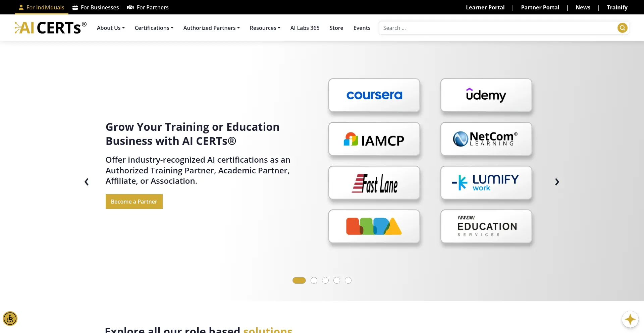The width and height of the screenshot is (644, 333).
Task: Advance the carousel with the right arrow
Action: (557, 182)
